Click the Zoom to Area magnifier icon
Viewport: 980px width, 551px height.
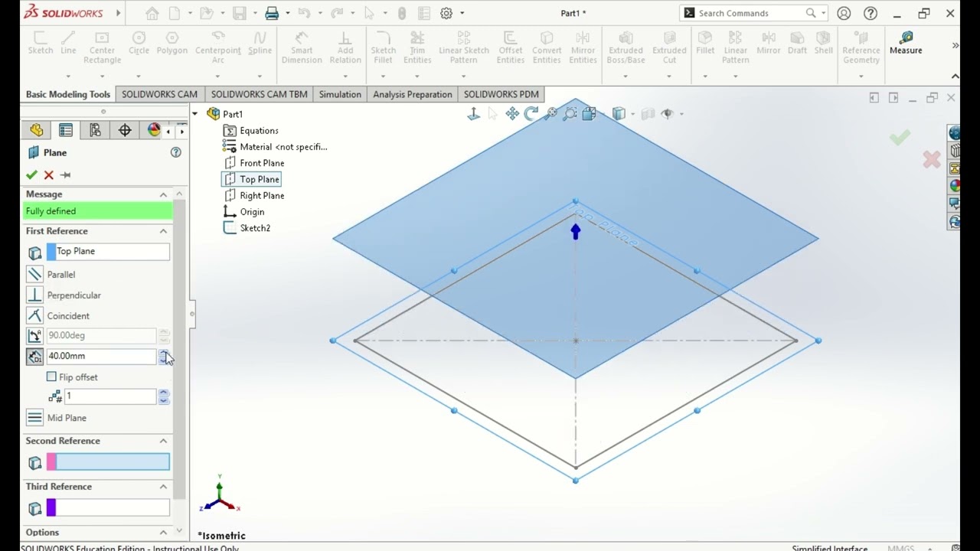coord(570,114)
